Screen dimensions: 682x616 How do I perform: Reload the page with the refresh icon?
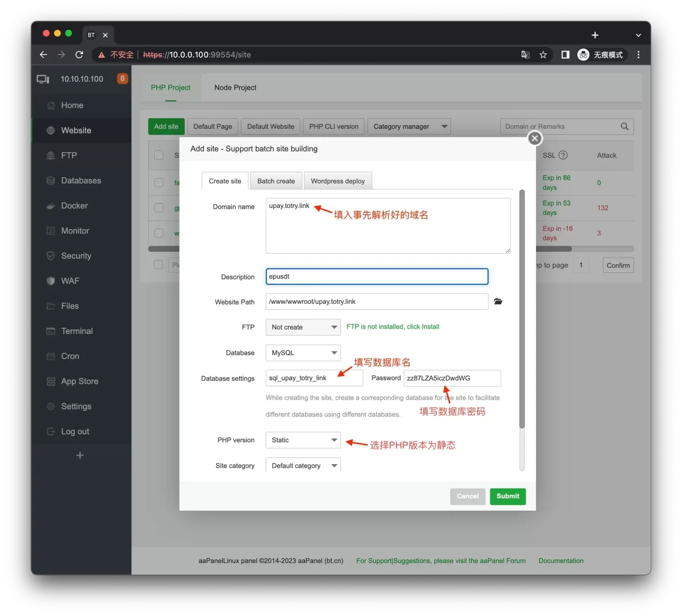[x=79, y=55]
